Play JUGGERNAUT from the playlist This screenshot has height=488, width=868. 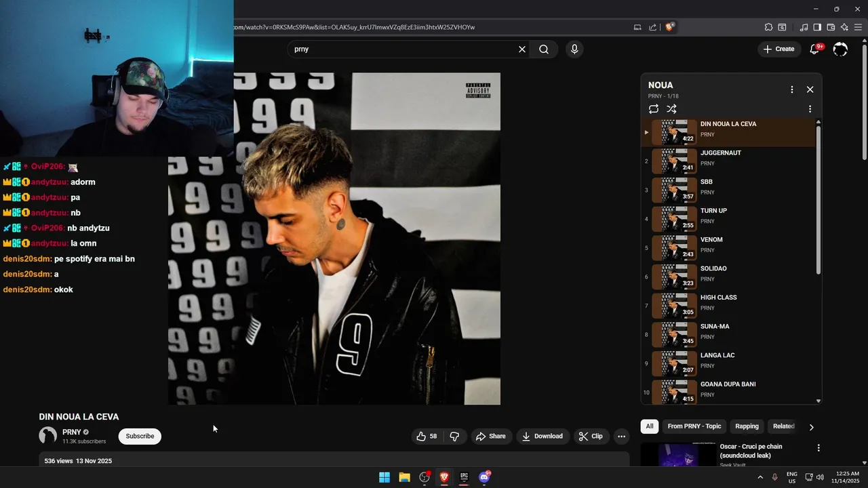729,161
